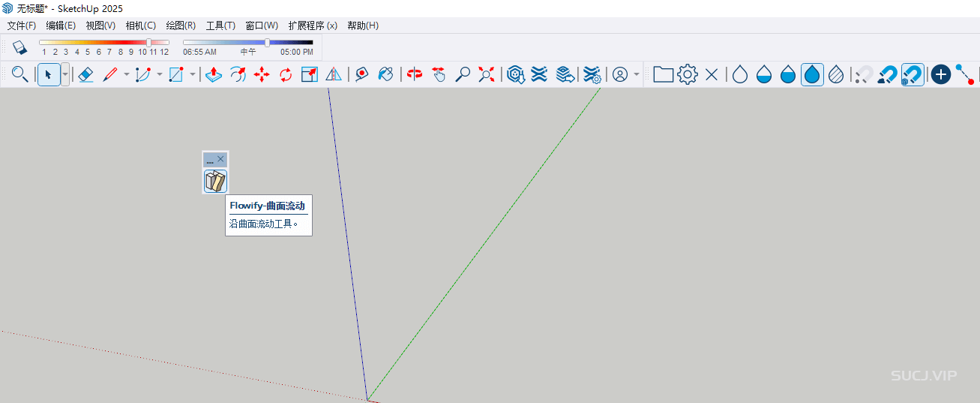Open the Extension Manager
Viewport: 980px width, 403px height.
pos(592,74)
